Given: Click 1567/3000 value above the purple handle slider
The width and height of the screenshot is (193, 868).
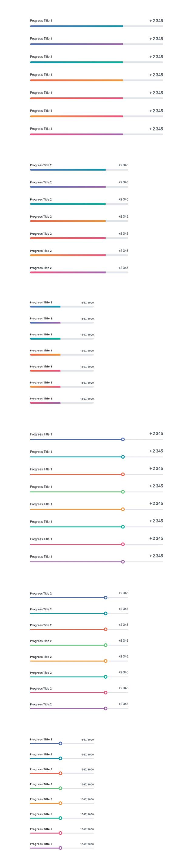Looking at the screenshot, I should [x=87, y=844].
